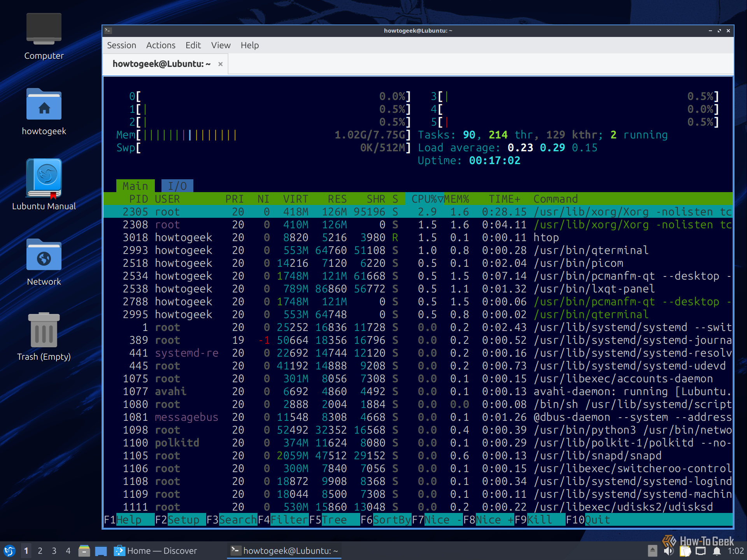Click F4 Filter in htop footer

283,520
